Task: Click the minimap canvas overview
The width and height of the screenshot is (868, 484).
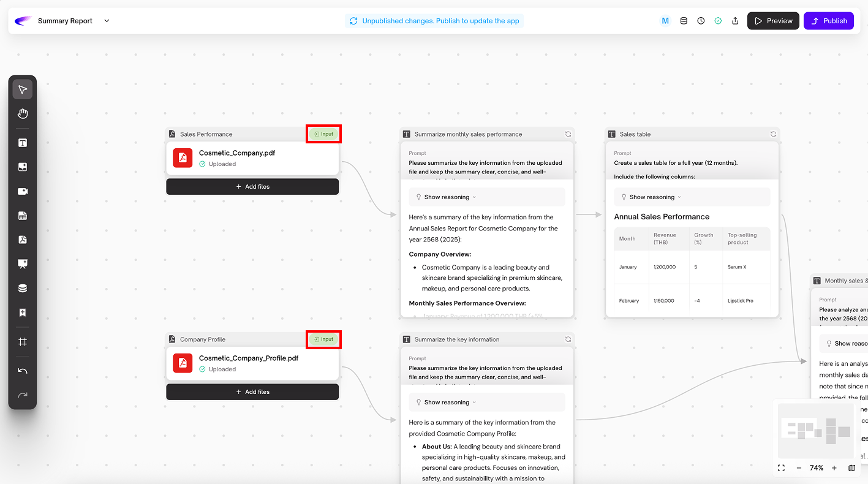Action: tap(815, 431)
